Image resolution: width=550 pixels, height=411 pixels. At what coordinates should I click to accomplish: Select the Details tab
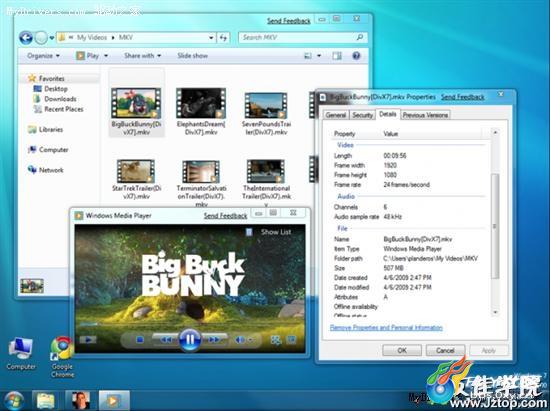click(388, 114)
